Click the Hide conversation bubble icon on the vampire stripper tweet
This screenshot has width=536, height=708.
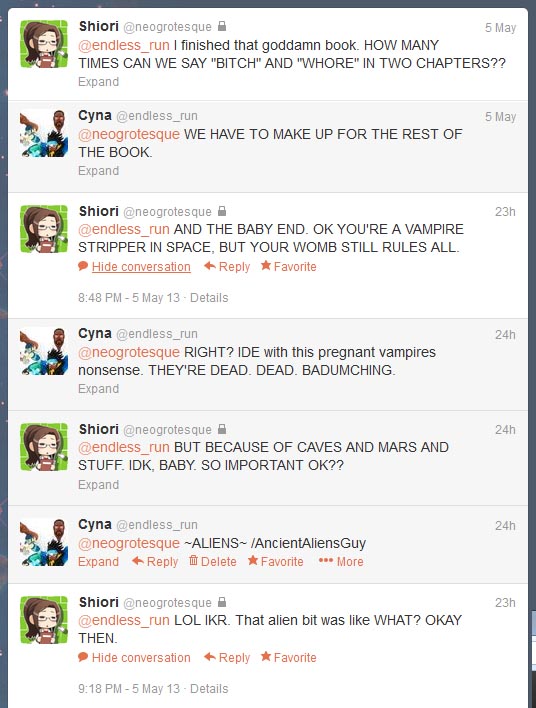[x=83, y=266]
